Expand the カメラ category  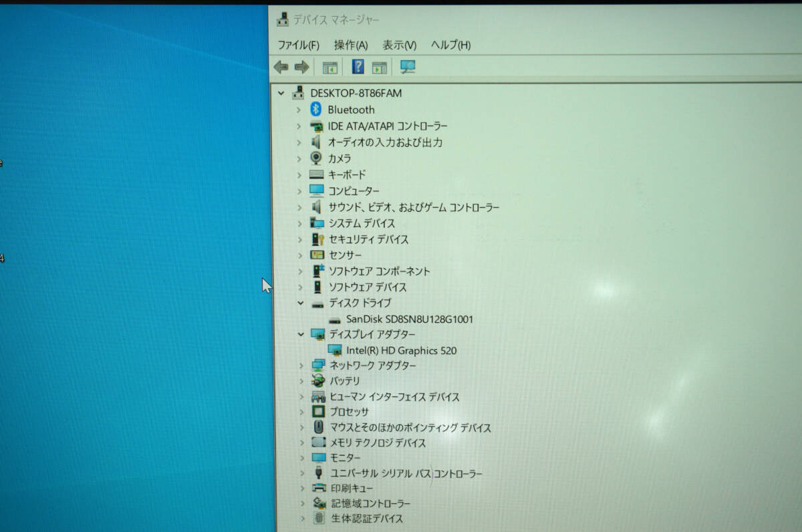coord(299,158)
